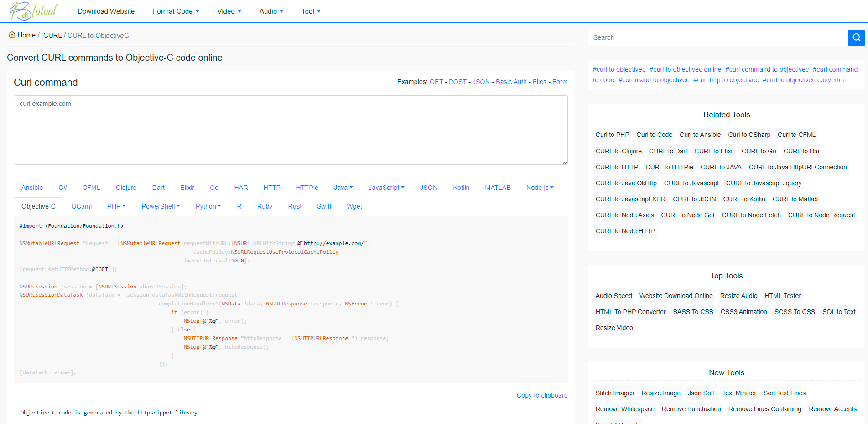Click inside the Curl command text area
868x424 pixels.
click(x=291, y=130)
